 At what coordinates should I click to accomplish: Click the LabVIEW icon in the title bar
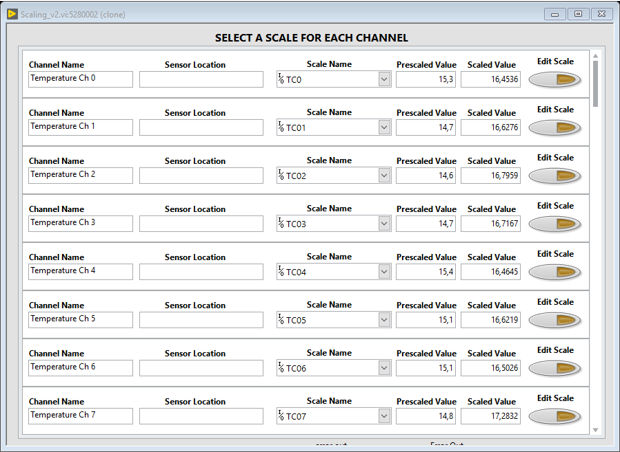11,14
